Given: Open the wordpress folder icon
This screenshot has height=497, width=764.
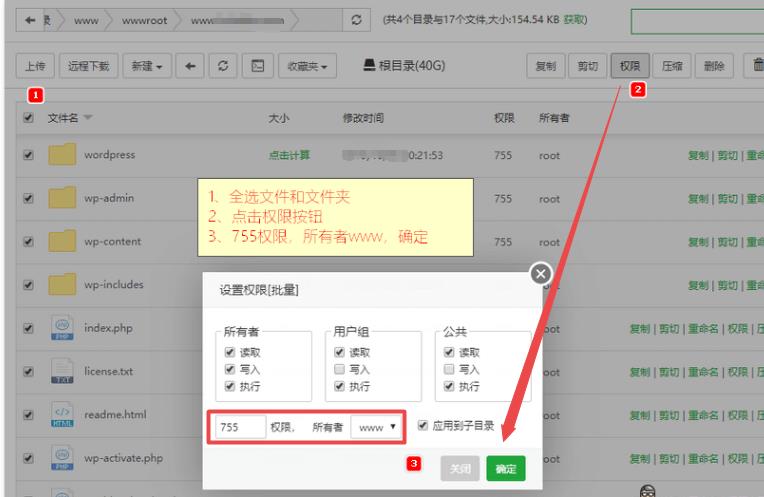Looking at the screenshot, I should (62, 154).
